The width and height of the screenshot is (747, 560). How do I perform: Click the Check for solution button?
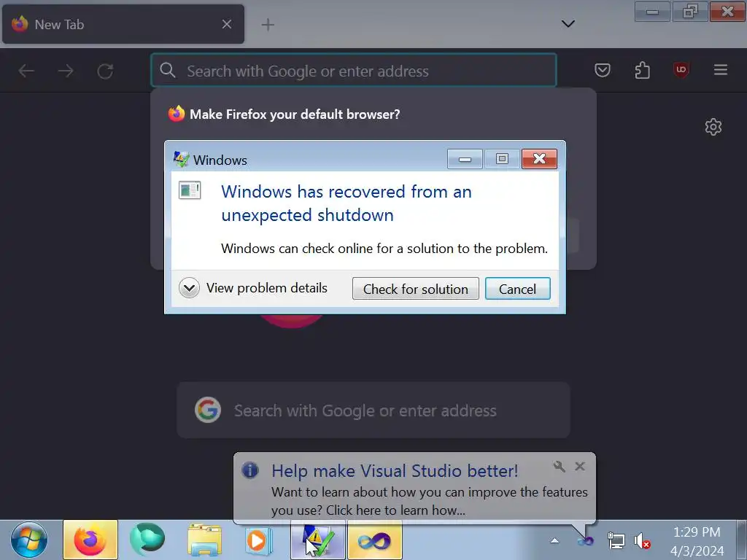[415, 289]
